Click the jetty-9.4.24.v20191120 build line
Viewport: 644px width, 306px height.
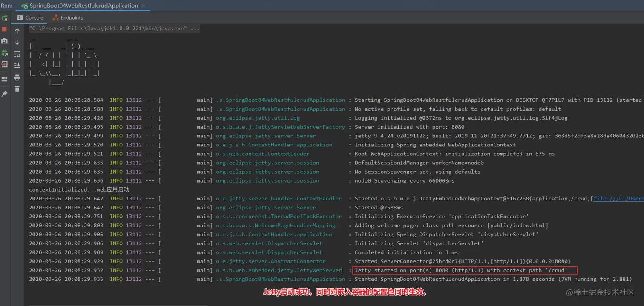pyautogui.click(x=499, y=136)
